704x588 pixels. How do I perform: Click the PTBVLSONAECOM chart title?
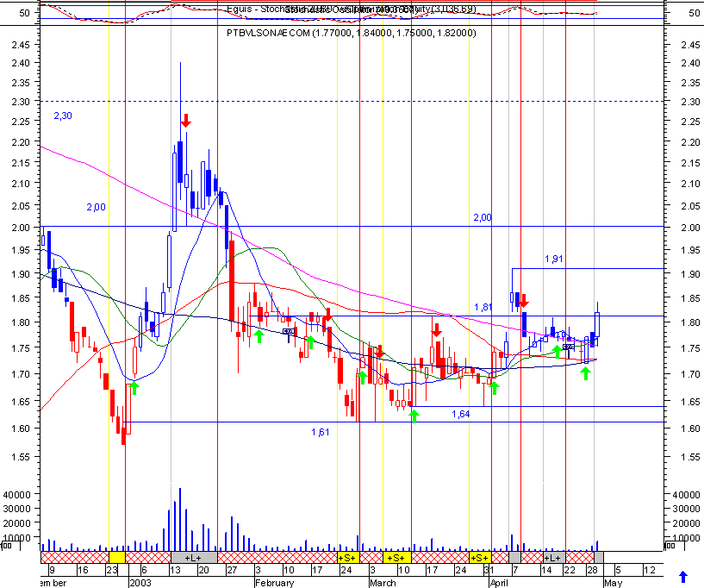351,33
